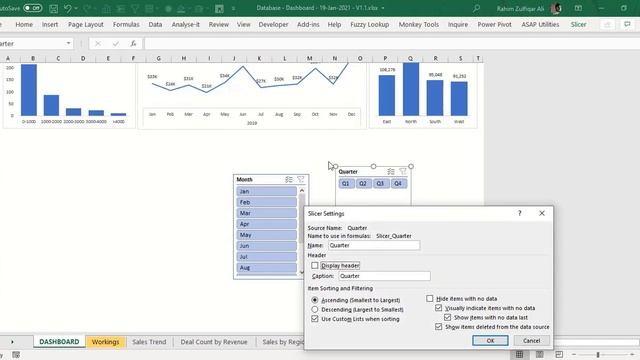Open Customize Quick Access Toolbar dropdown
The height and width of the screenshot is (360, 640).
(233, 8)
